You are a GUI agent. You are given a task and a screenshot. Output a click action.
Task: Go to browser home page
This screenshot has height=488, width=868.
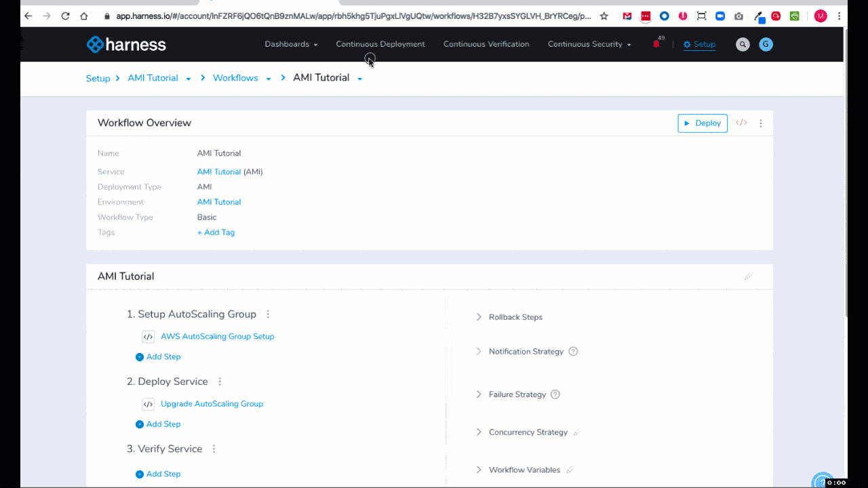click(84, 16)
